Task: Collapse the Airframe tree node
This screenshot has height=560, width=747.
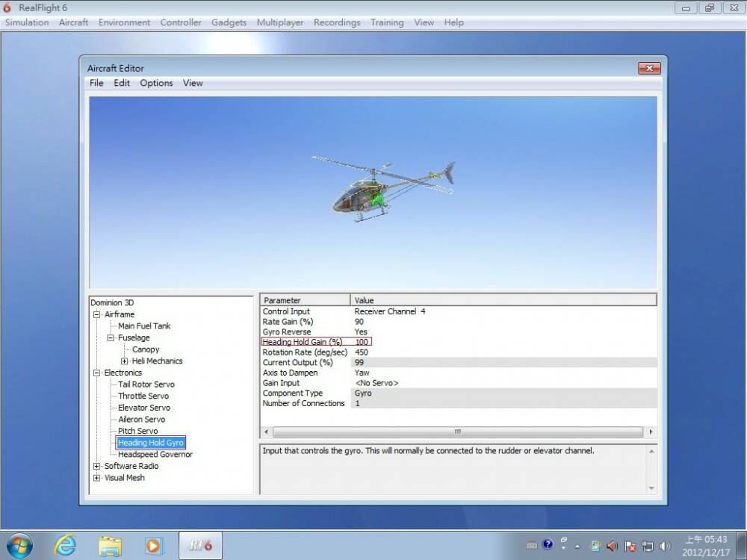Action: 96,314
